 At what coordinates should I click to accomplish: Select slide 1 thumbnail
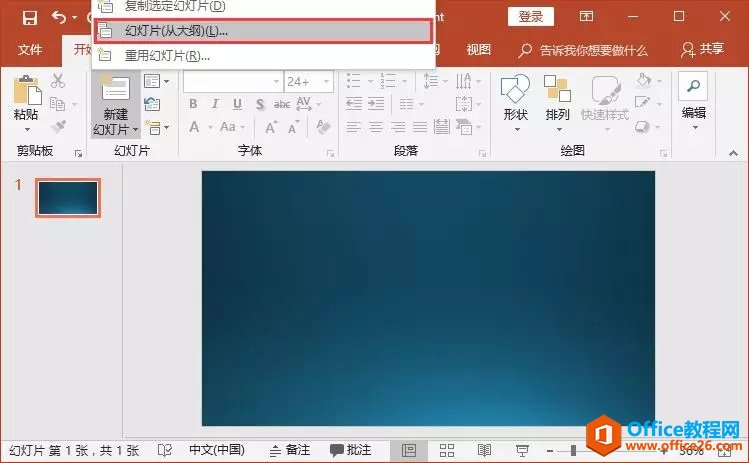pyautogui.click(x=68, y=198)
